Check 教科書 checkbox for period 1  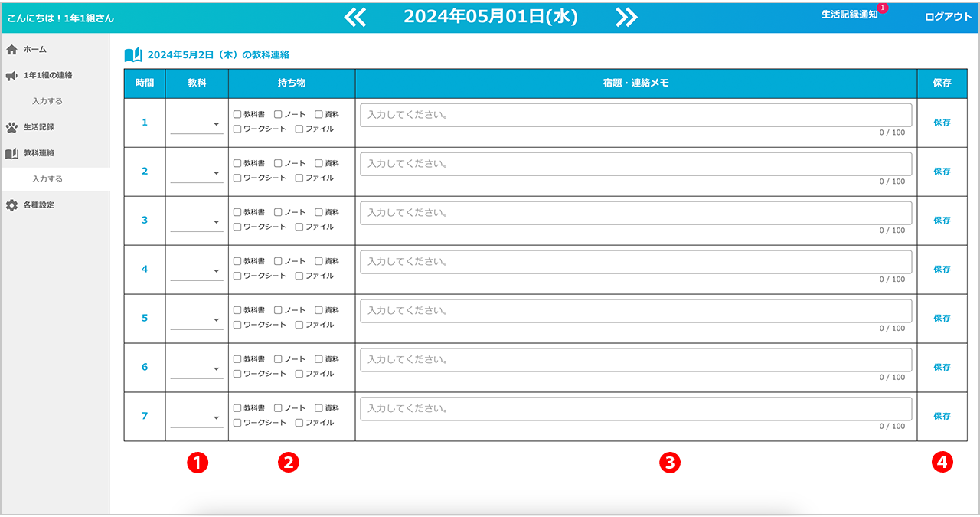(237, 114)
